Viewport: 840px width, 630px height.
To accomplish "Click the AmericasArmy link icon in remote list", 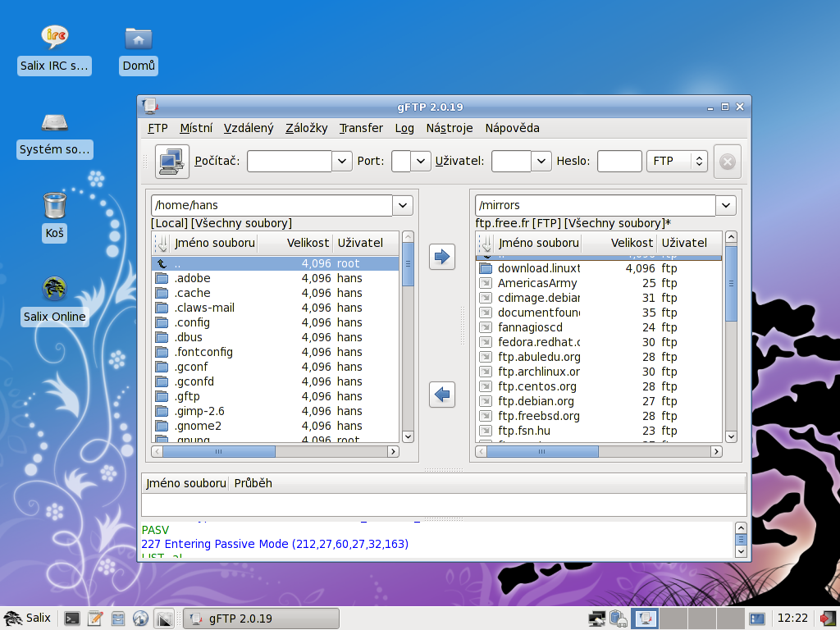I will pos(486,283).
